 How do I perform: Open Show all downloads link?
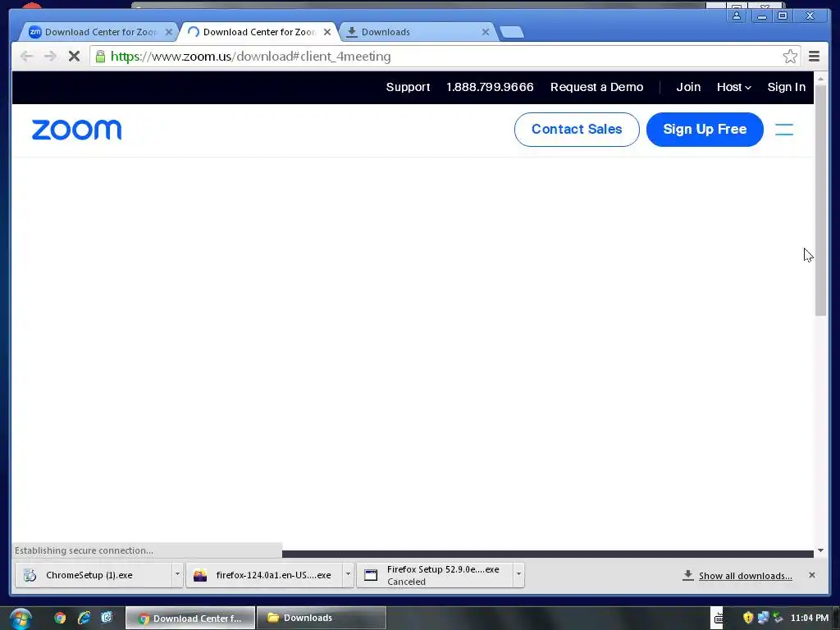coord(745,576)
